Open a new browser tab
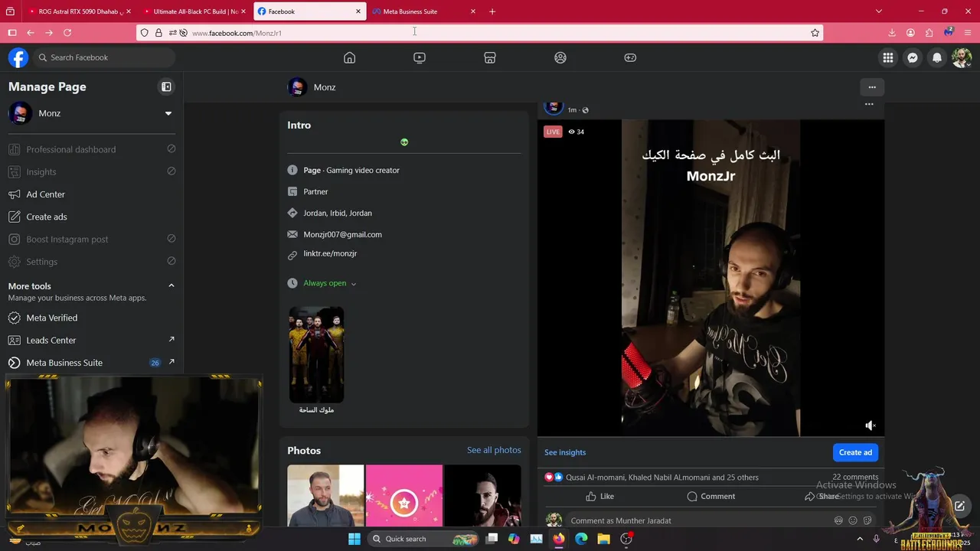Viewport: 980px width, 551px height. click(x=492, y=11)
